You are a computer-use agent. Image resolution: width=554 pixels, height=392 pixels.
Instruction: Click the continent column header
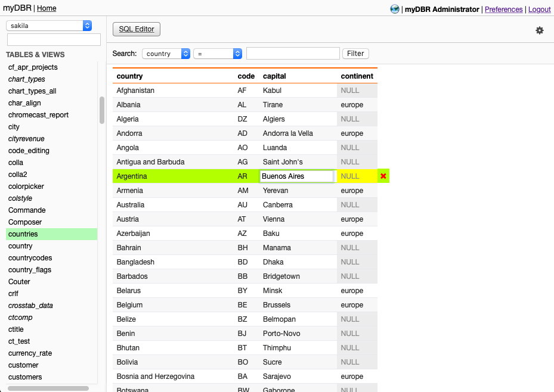(x=357, y=76)
